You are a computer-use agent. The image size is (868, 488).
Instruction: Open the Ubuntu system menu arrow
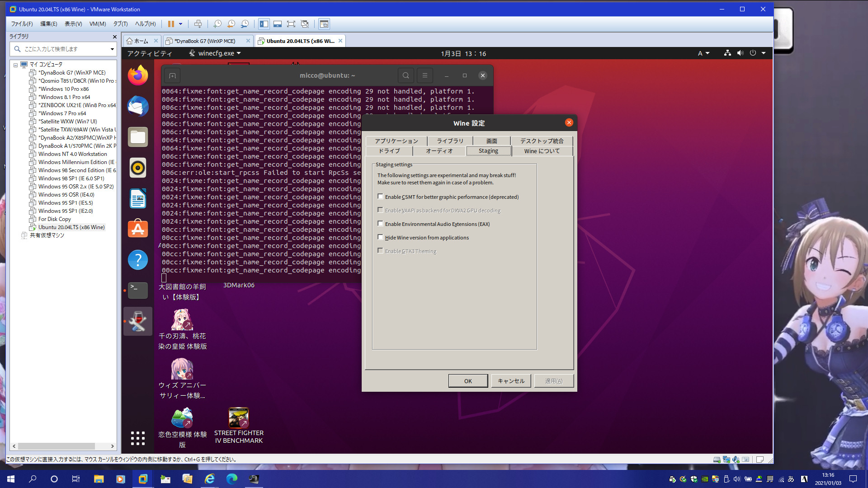(x=764, y=53)
